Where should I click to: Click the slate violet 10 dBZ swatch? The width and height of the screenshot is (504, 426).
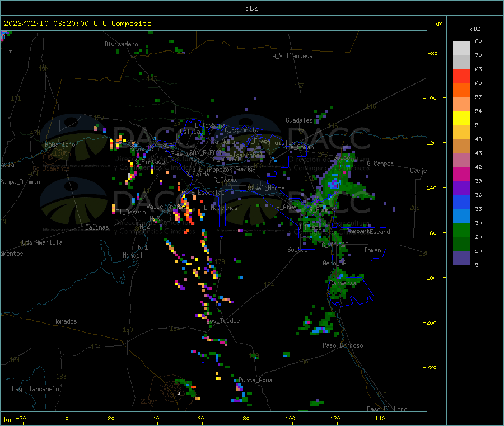461,258
